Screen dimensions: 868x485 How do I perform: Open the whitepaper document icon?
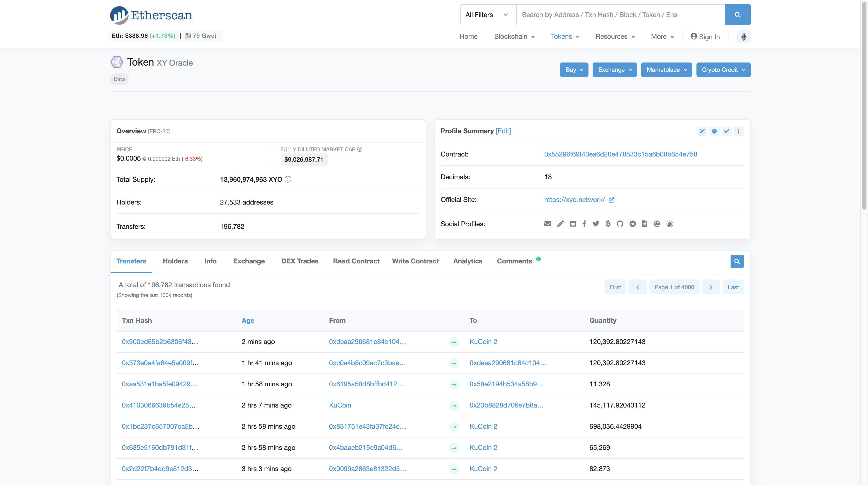point(644,224)
